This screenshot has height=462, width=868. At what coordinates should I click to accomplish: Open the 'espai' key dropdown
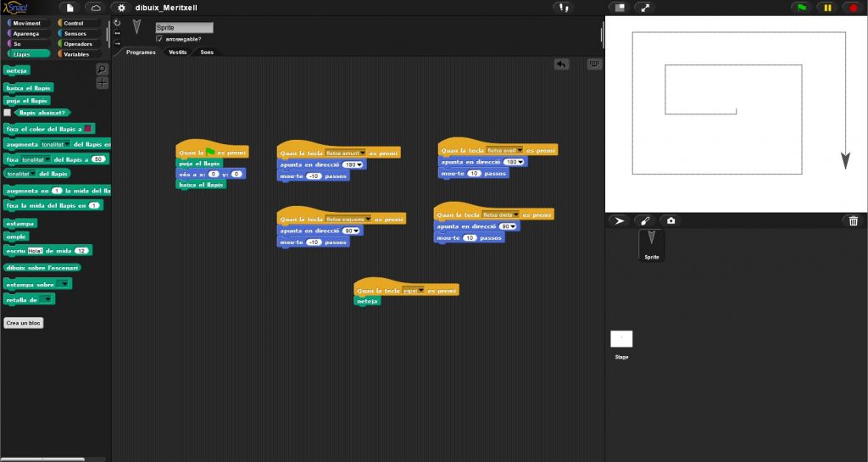pyautogui.click(x=420, y=291)
